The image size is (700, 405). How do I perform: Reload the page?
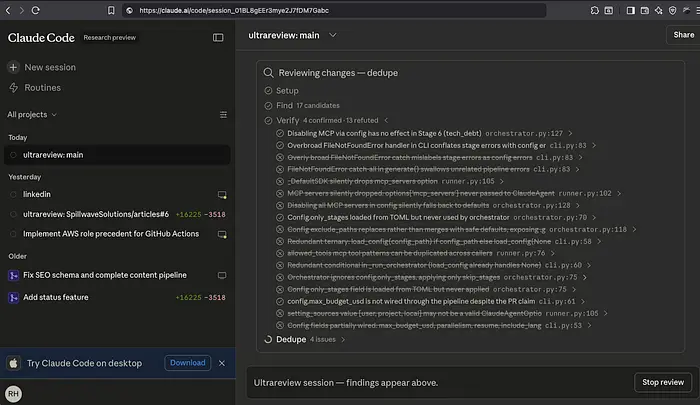pyautogui.click(x=36, y=10)
